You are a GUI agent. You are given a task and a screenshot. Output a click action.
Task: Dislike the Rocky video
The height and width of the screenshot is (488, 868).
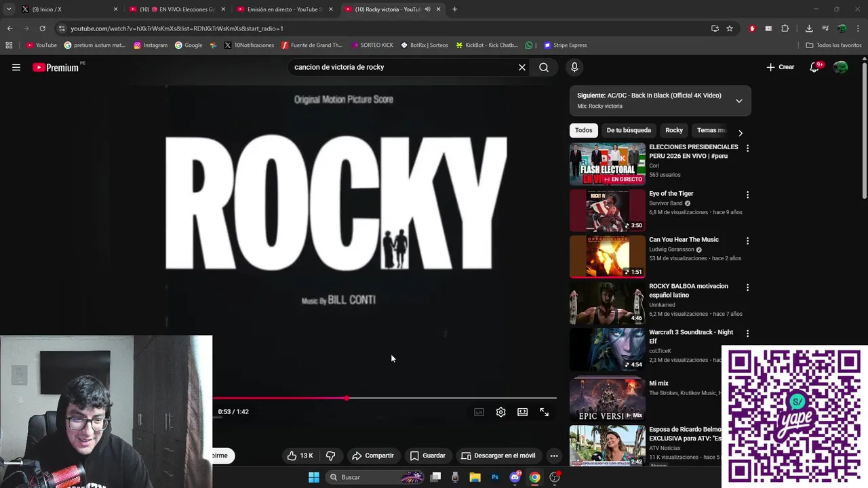pos(331,455)
